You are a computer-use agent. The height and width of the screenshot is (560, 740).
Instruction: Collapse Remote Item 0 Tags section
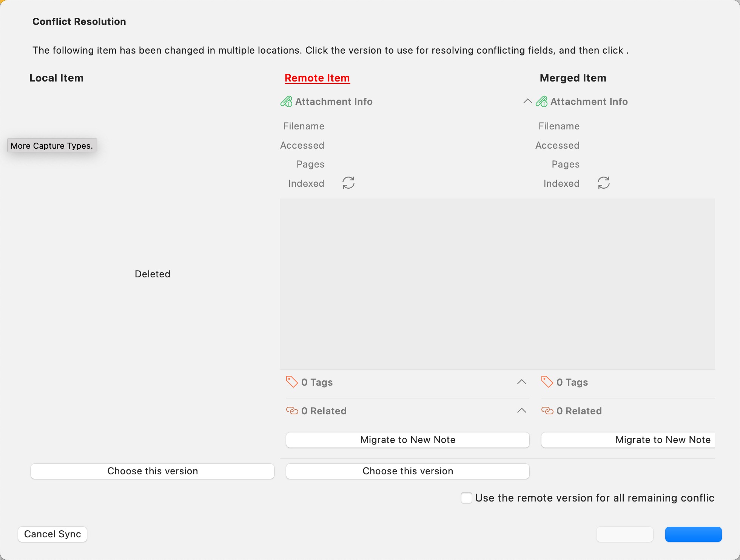pyautogui.click(x=521, y=382)
